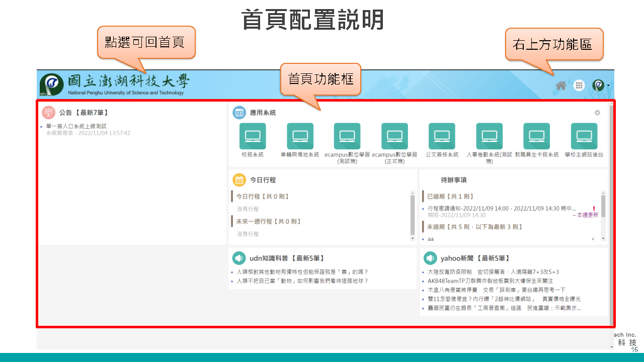Open the pending item 'aa'
This screenshot has height=362, width=644.
[431, 239]
